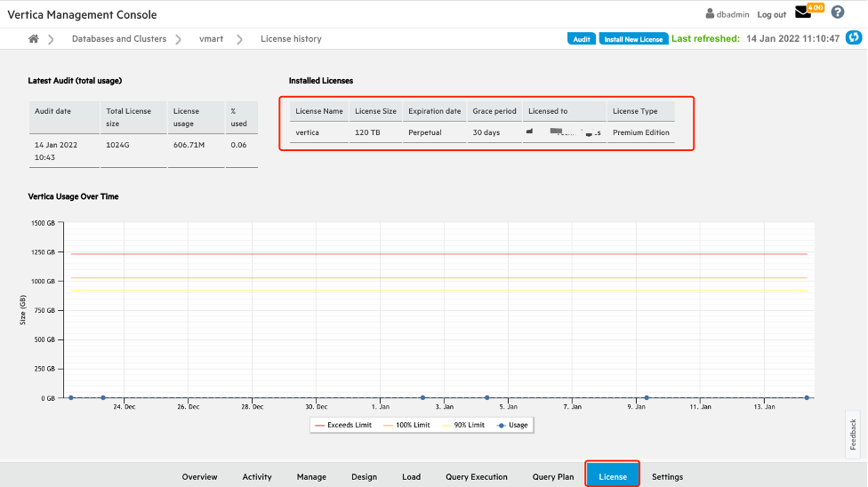Click Install New License button
The width and height of the screenshot is (868, 487).
[633, 39]
